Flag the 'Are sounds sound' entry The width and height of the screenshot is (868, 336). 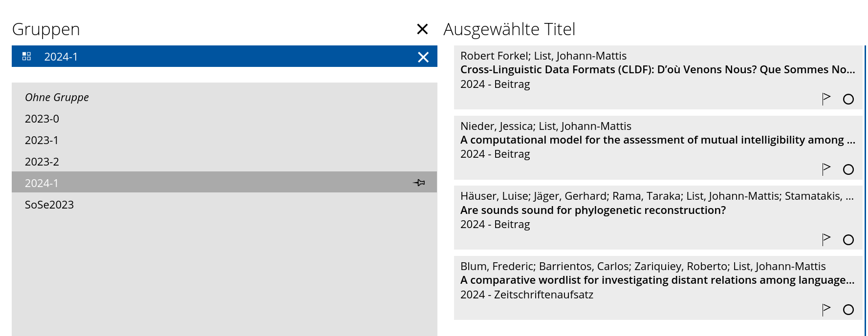(x=826, y=239)
